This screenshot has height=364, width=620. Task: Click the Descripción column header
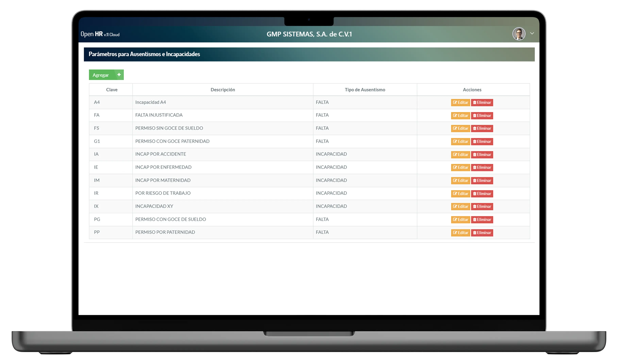[x=223, y=90]
